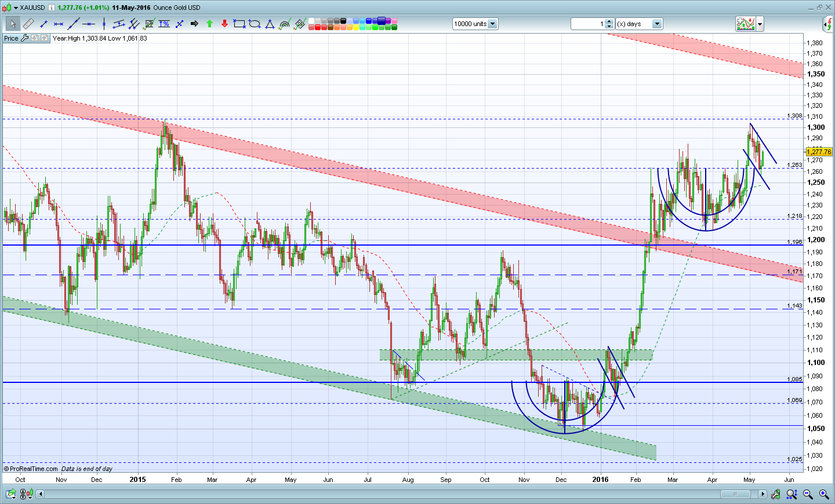The height and width of the screenshot is (504, 835).
Task: Choose the green up arrow marker
Action: click(x=209, y=24)
